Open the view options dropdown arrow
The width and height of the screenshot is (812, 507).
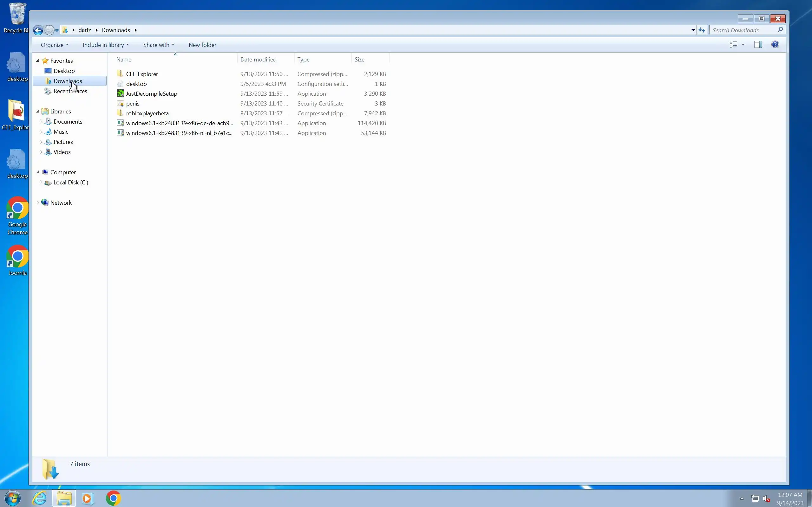pyautogui.click(x=743, y=45)
